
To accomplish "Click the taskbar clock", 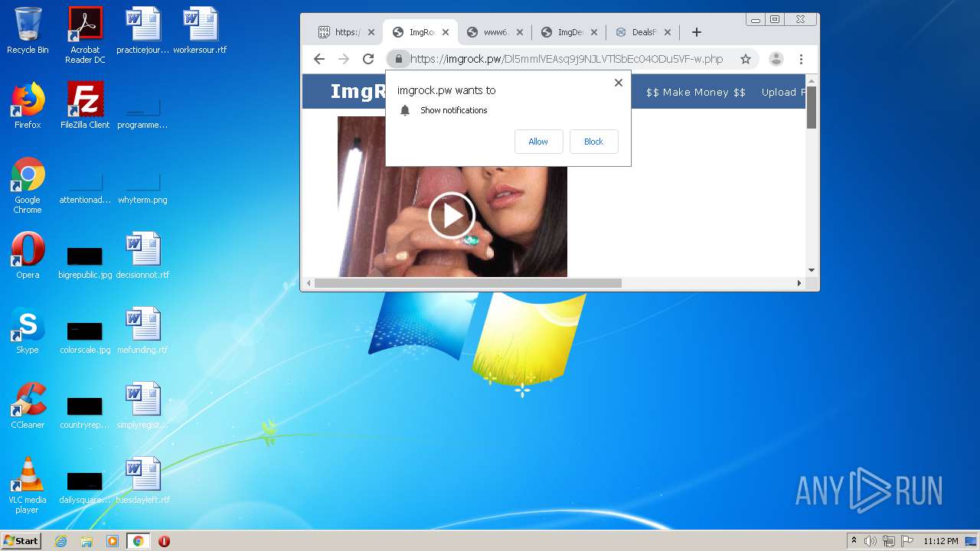I will 940,541.
